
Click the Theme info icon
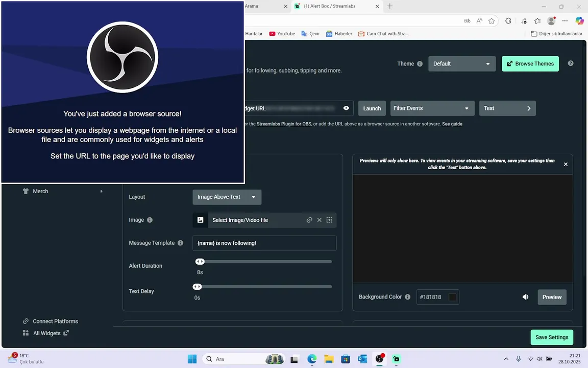[420, 64]
